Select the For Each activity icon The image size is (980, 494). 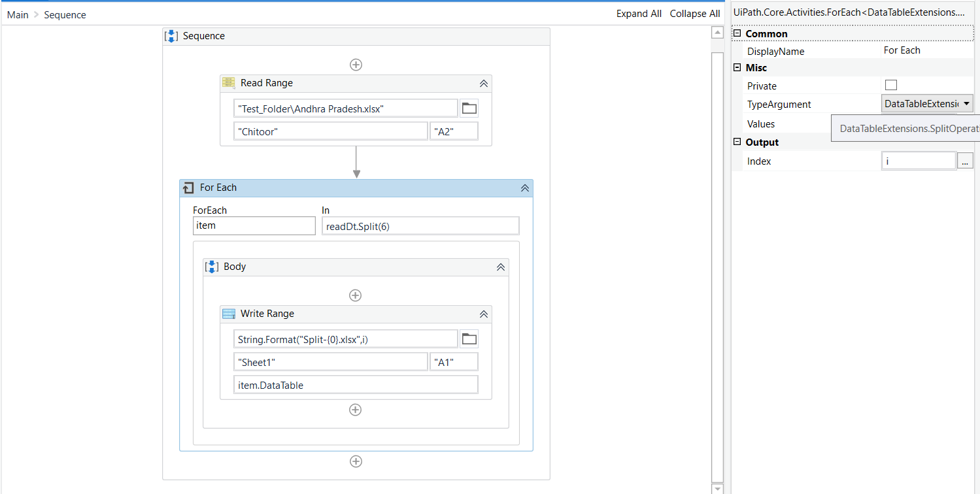pos(188,188)
